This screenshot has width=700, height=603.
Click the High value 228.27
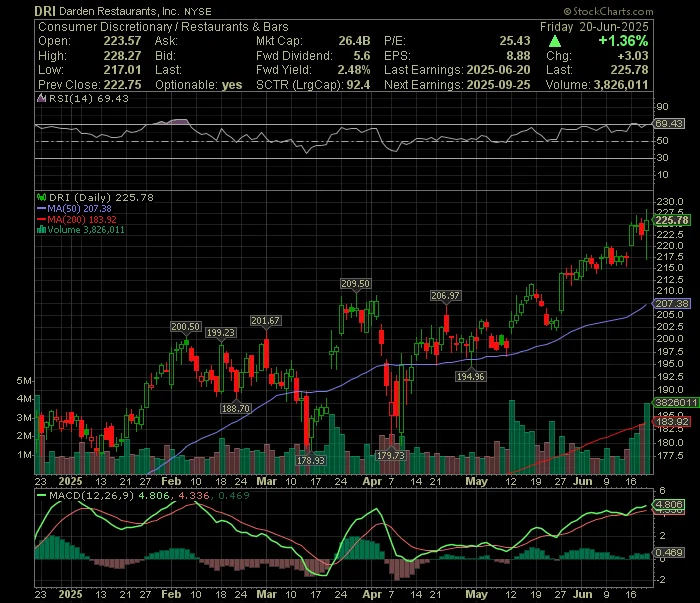122,56
